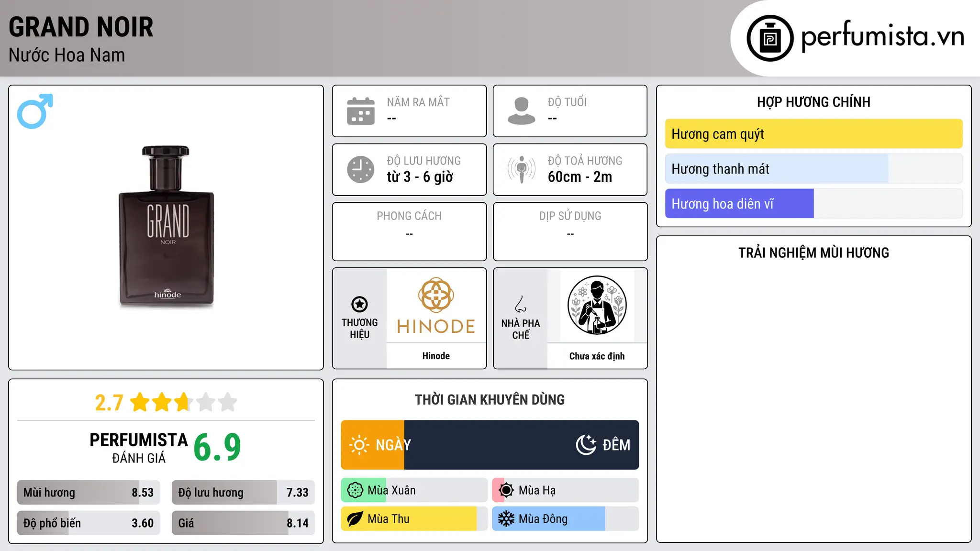This screenshot has height=551, width=980.
Task: Click the star badge icon above Thương hiệu
Action: tap(359, 304)
